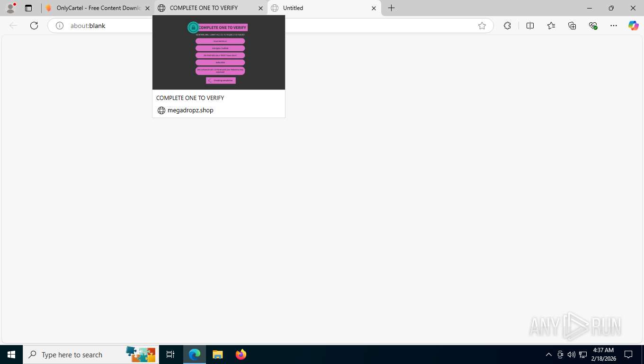Open the Extensions puzzle icon
This screenshot has height=364, width=644.
tap(508, 26)
